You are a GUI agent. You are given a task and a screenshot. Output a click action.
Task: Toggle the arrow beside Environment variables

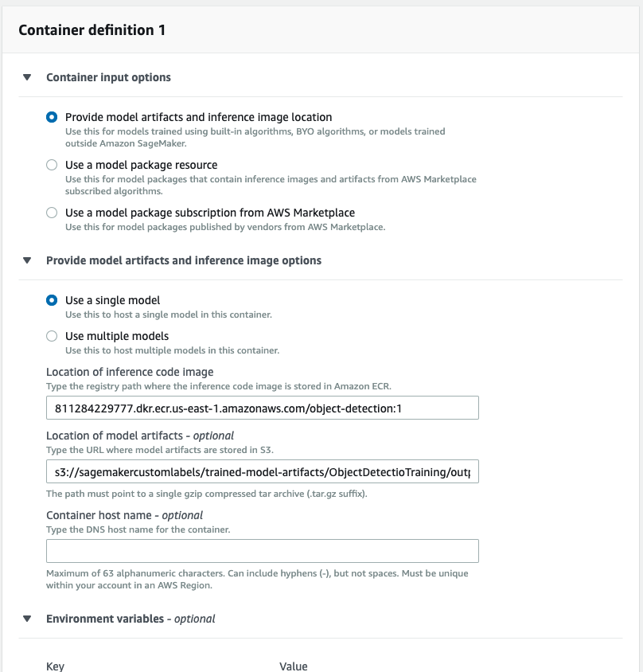[27, 619]
